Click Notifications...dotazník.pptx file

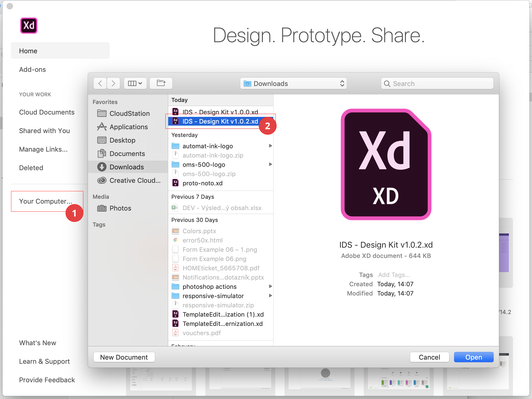pyautogui.click(x=221, y=277)
